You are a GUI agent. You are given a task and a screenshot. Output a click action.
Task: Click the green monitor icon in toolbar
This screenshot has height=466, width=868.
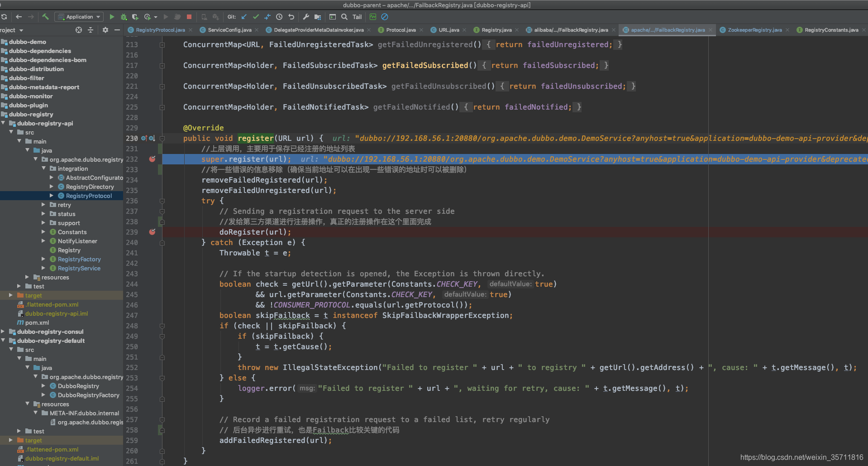(x=373, y=17)
